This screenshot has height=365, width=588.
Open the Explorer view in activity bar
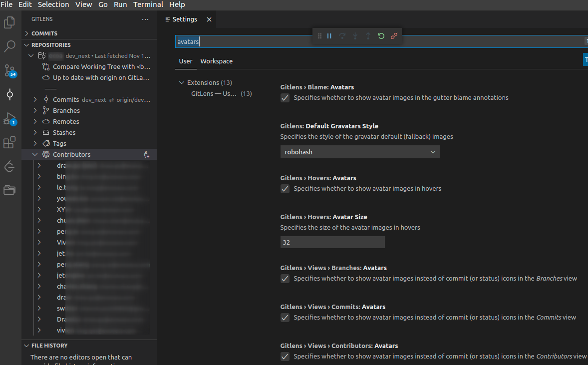[9, 22]
